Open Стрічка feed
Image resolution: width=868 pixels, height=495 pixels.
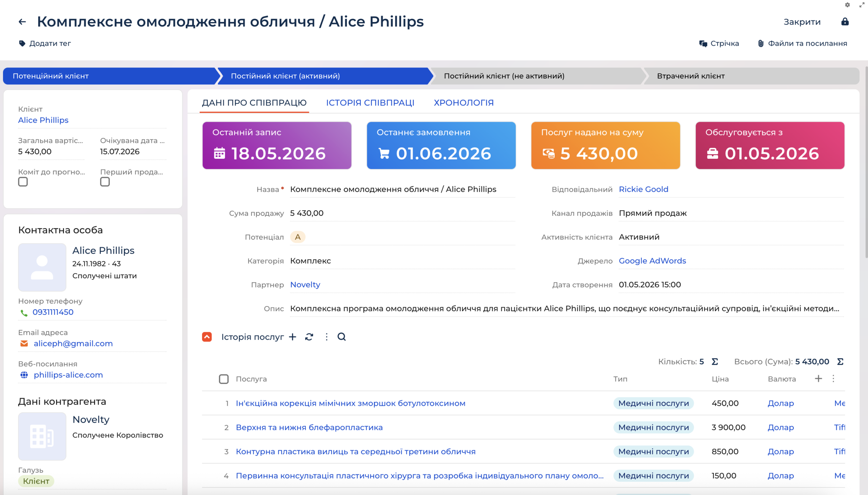(x=725, y=43)
